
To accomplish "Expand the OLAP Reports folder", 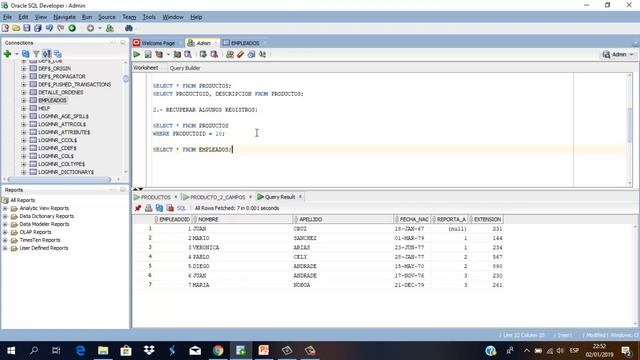I will pos(5,232).
